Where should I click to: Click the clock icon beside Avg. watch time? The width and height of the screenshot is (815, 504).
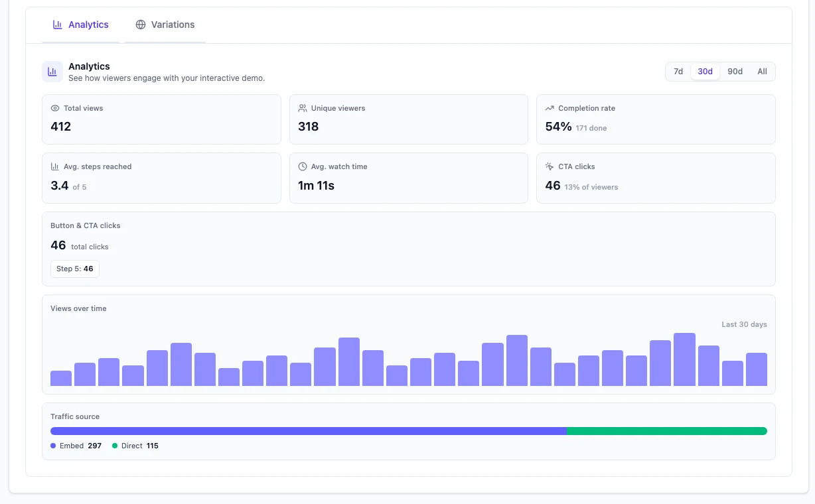point(303,166)
